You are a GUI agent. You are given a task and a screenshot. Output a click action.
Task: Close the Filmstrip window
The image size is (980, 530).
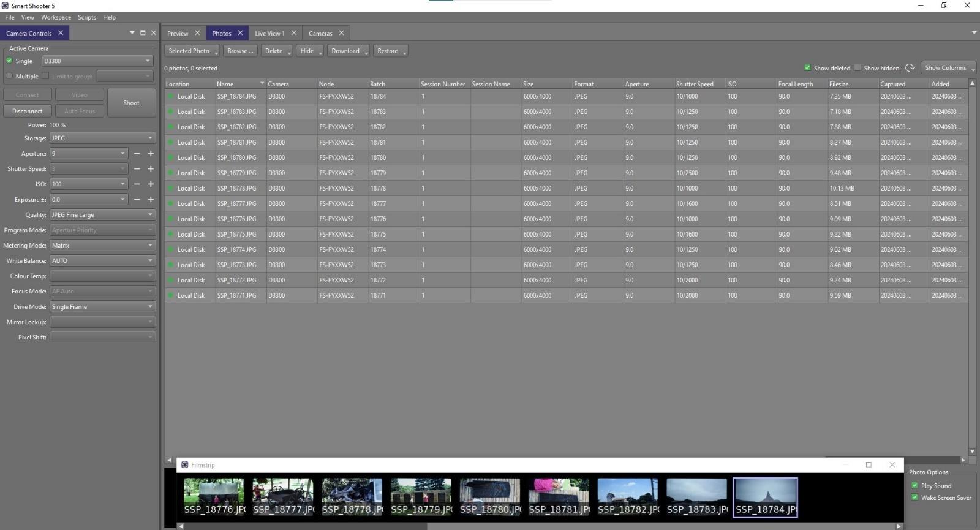[892, 464]
